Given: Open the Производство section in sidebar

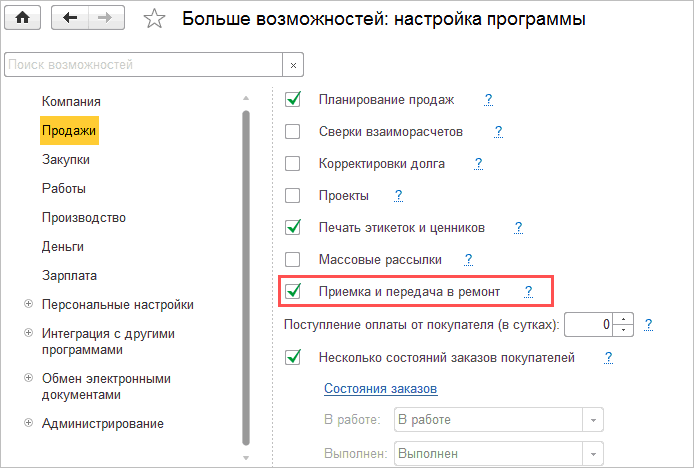Looking at the screenshot, I should coord(83,217).
